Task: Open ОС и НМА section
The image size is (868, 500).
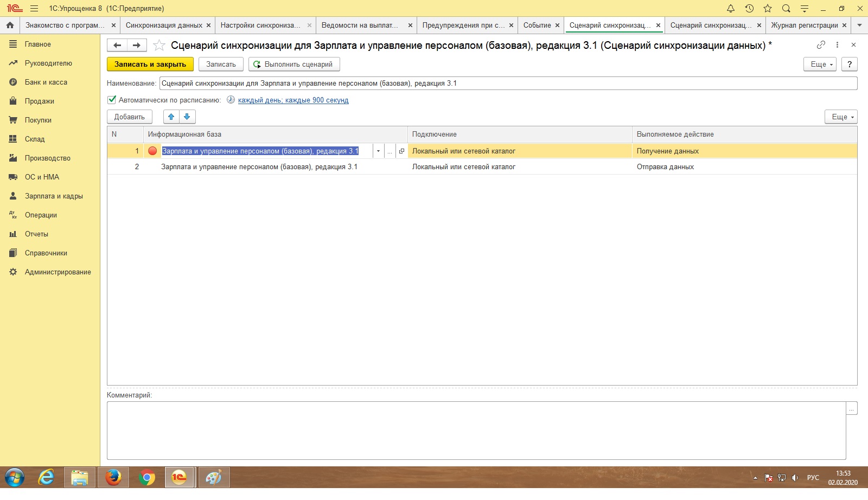Action: [42, 177]
